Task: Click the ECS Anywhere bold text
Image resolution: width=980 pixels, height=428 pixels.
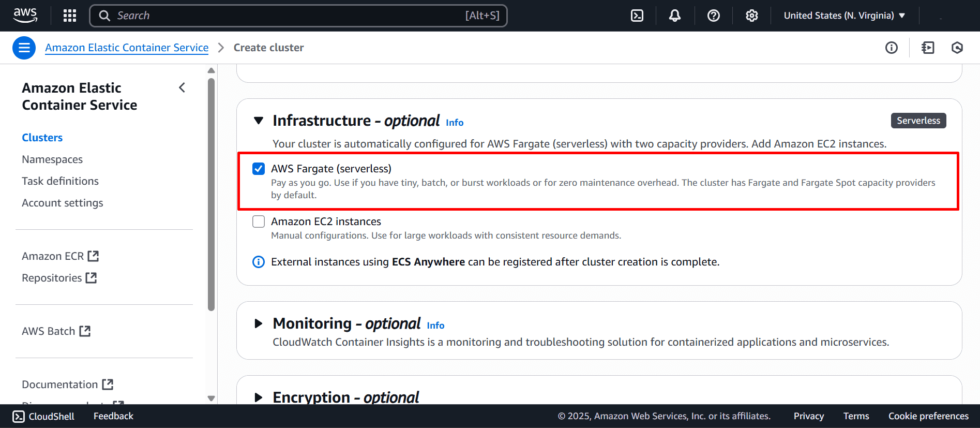Action: (x=428, y=262)
